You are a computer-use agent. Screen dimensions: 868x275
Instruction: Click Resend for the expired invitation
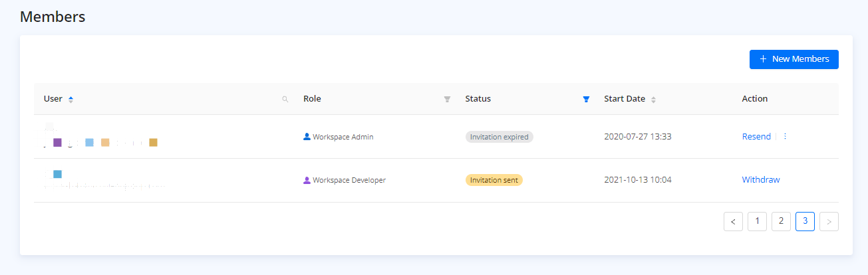coord(756,137)
